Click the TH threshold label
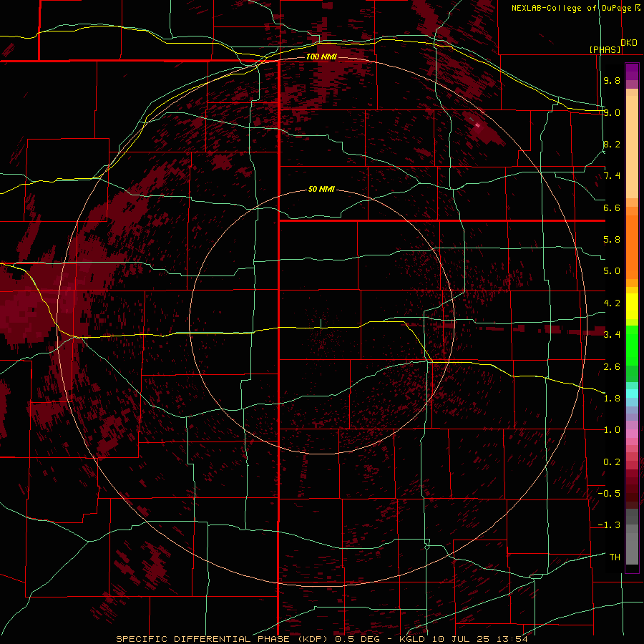The height and width of the screenshot is (644, 644). click(615, 557)
